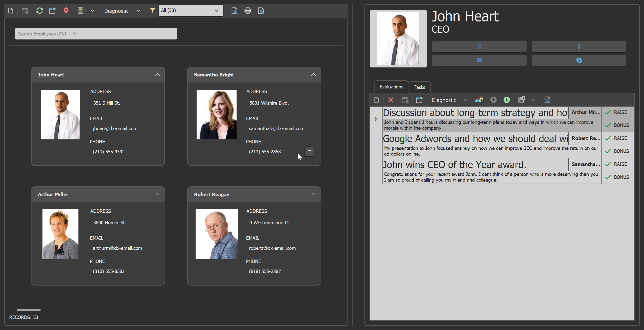
Task: Click the envelope email button
Action: [x=479, y=60]
